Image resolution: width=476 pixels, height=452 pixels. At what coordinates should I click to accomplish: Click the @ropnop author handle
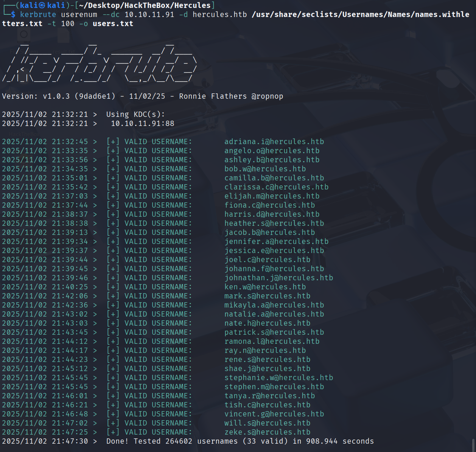point(267,96)
